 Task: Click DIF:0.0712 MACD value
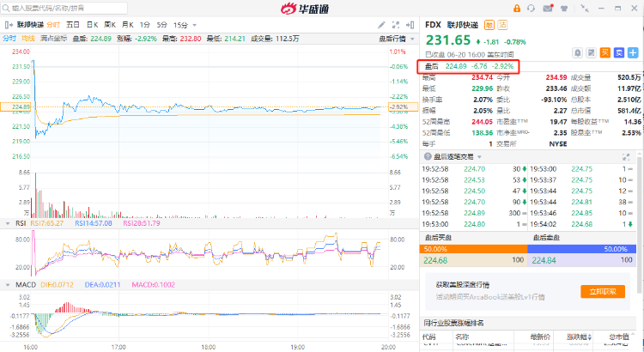pos(57,285)
